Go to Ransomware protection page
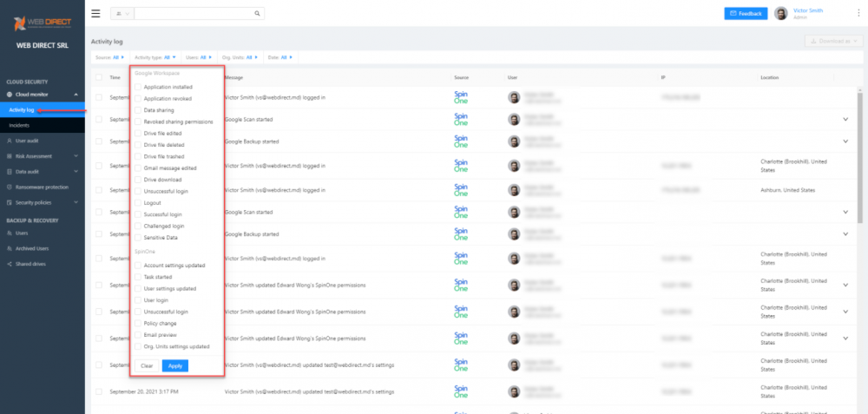868x414 pixels. [x=42, y=187]
